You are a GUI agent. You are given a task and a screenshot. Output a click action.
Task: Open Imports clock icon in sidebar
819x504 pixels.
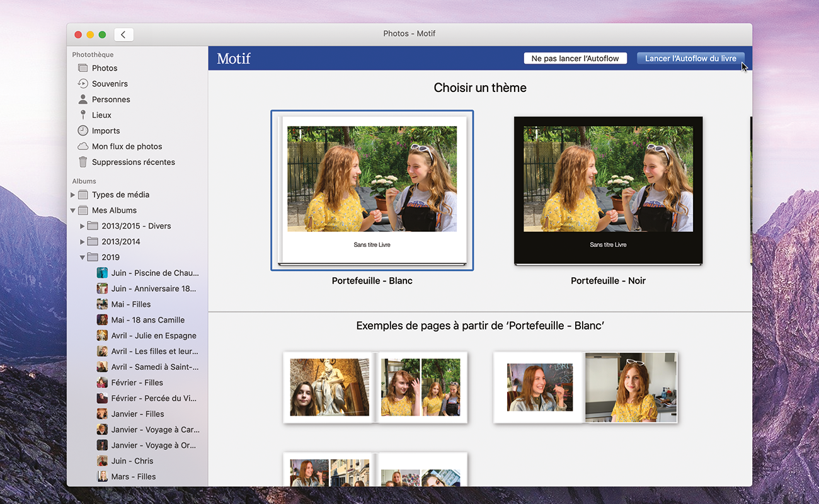83,131
